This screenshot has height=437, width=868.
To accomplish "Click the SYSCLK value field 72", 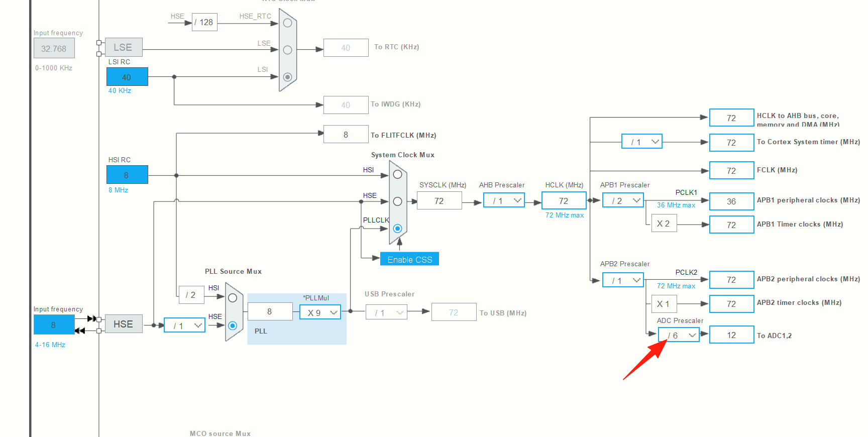I will coord(439,201).
